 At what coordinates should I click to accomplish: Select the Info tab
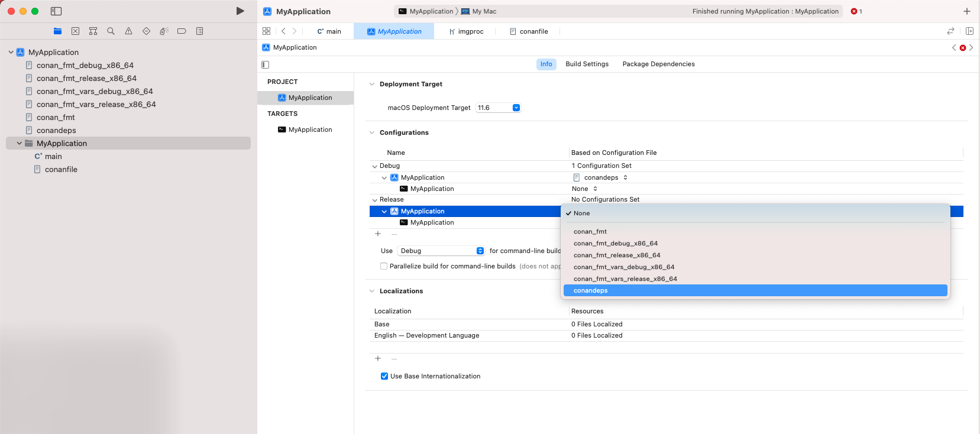tap(546, 64)
